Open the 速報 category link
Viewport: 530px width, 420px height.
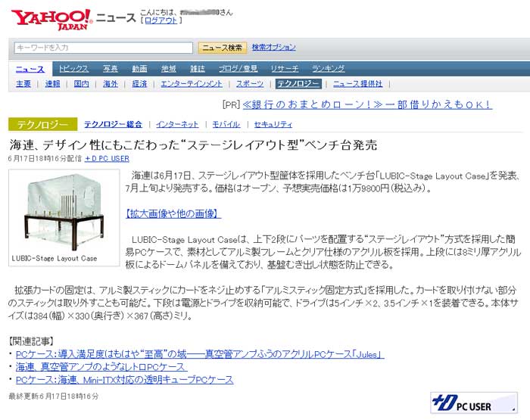[52, 84]
